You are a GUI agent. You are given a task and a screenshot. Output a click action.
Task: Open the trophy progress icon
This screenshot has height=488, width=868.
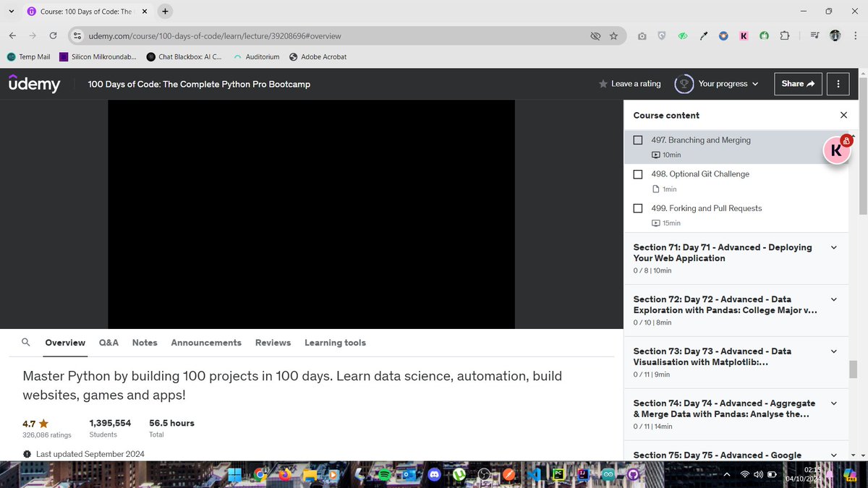[684, 84]
